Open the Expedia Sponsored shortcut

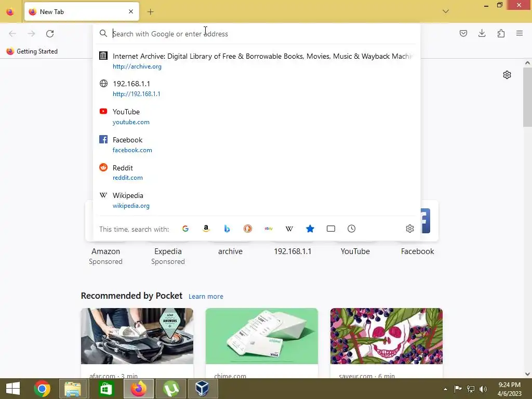pos(168,256)
